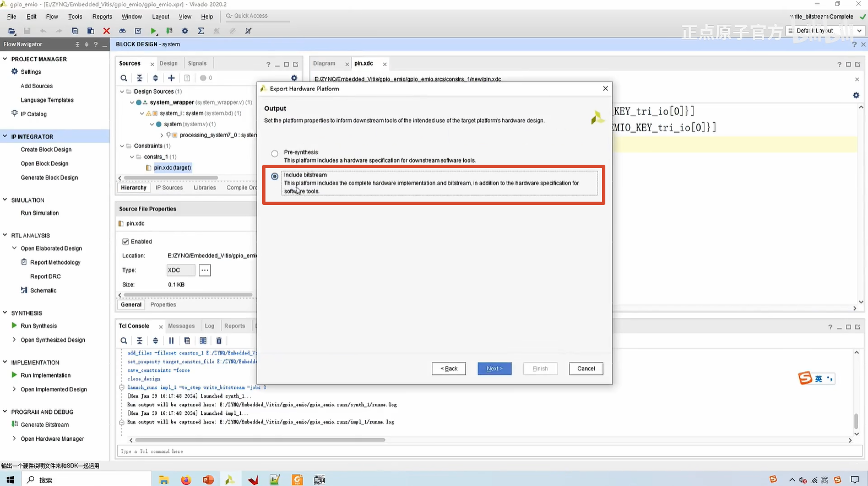Select the Include bitstream radio option

275,176
